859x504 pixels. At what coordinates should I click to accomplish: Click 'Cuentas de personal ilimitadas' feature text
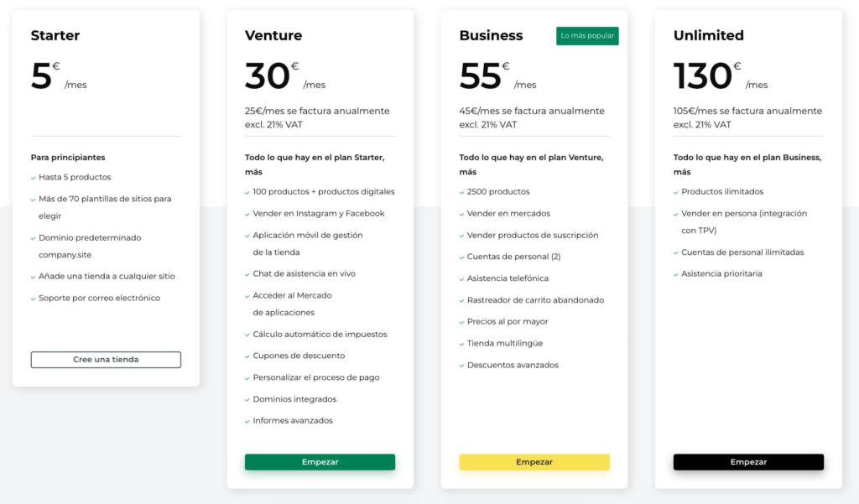[742, 252]
